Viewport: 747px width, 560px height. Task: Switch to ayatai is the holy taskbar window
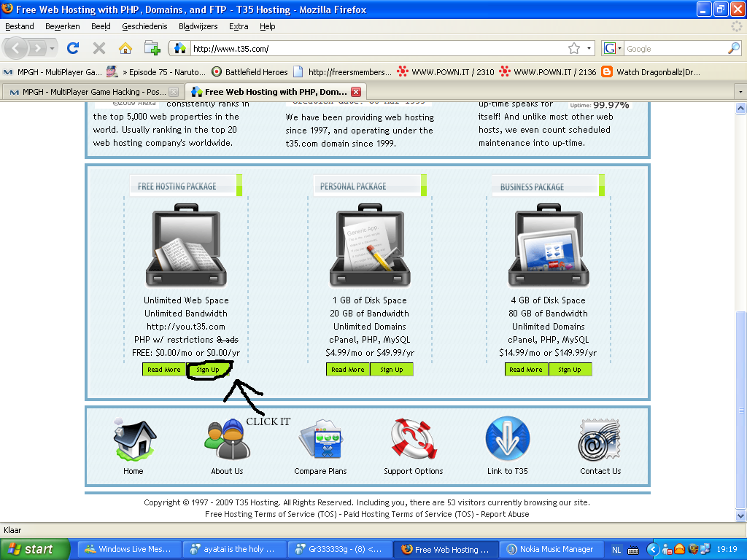coord(235,549)
